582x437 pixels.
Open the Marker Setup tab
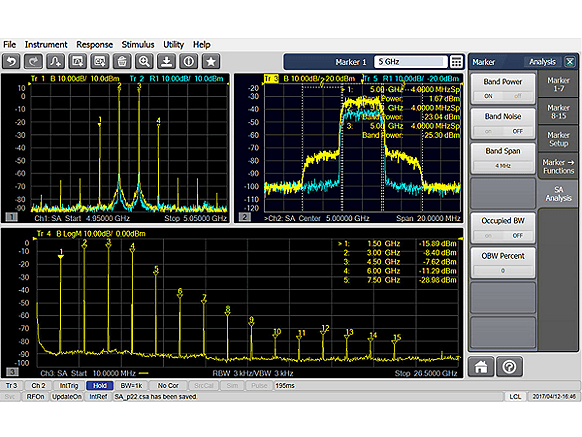coord(558,139)
